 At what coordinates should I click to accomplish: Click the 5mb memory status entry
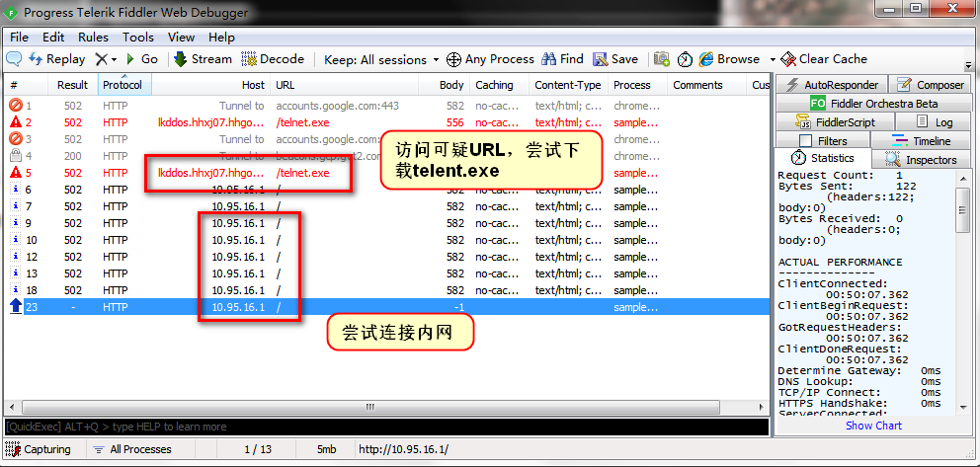pyautogui.click(x=327, y=449)
